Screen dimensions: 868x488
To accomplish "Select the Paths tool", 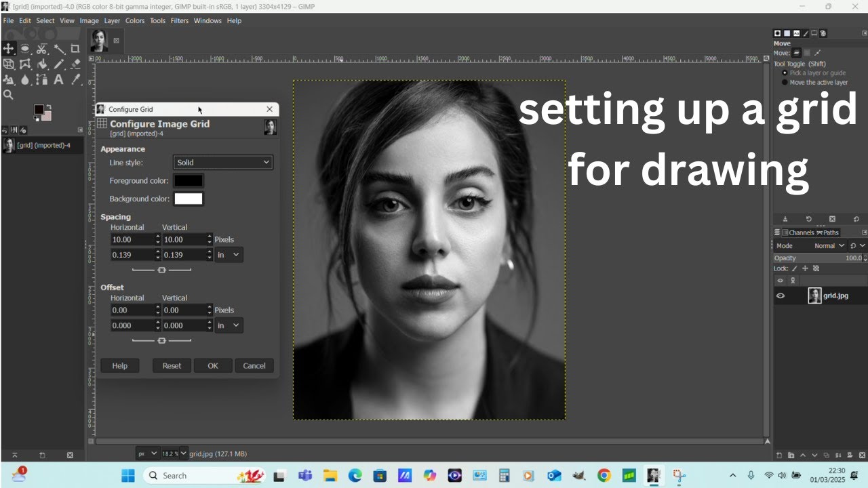I will click(x=42, y=79).
